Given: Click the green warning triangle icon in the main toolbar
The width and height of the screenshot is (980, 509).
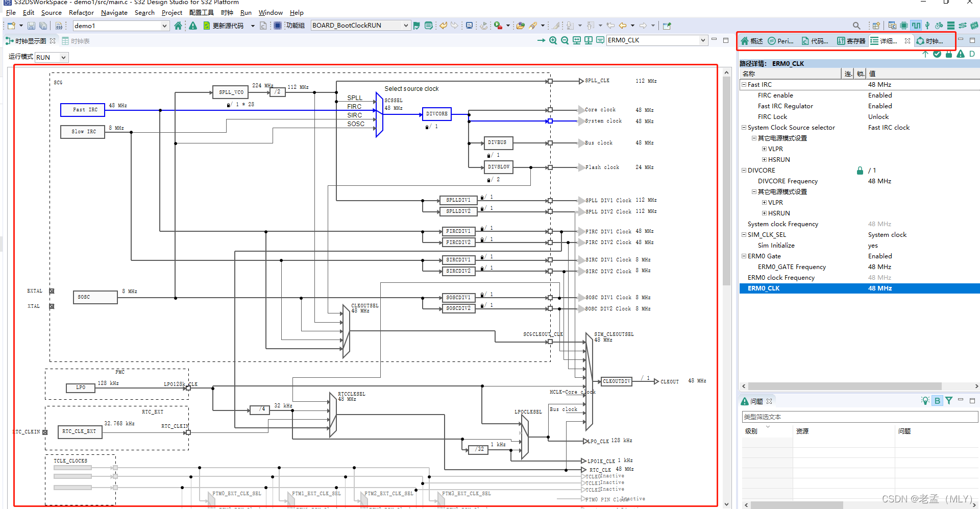Looking at the screenshot, I should pos(193,26).
